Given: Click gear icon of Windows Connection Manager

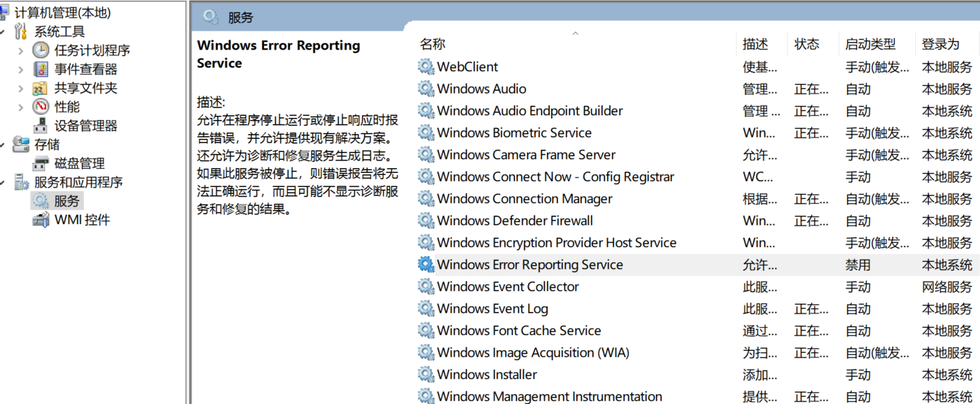Looking at the screenshot, I should (426, 199).
